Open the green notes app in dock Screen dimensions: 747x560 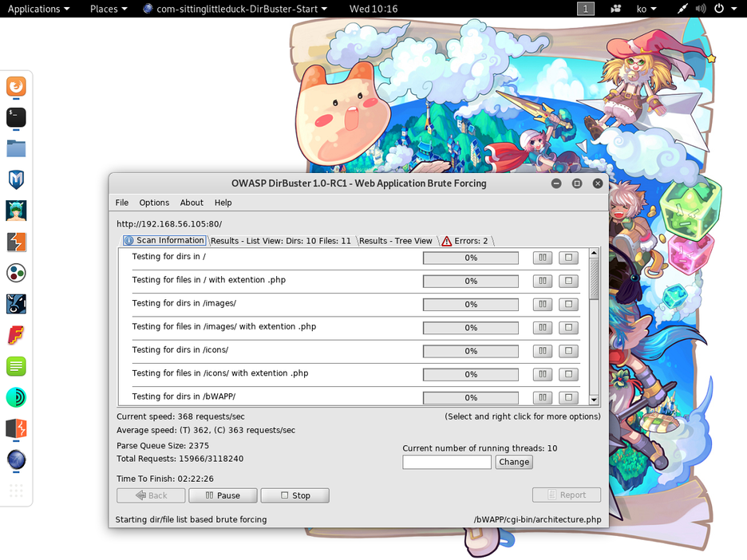[x=16, y=366]
